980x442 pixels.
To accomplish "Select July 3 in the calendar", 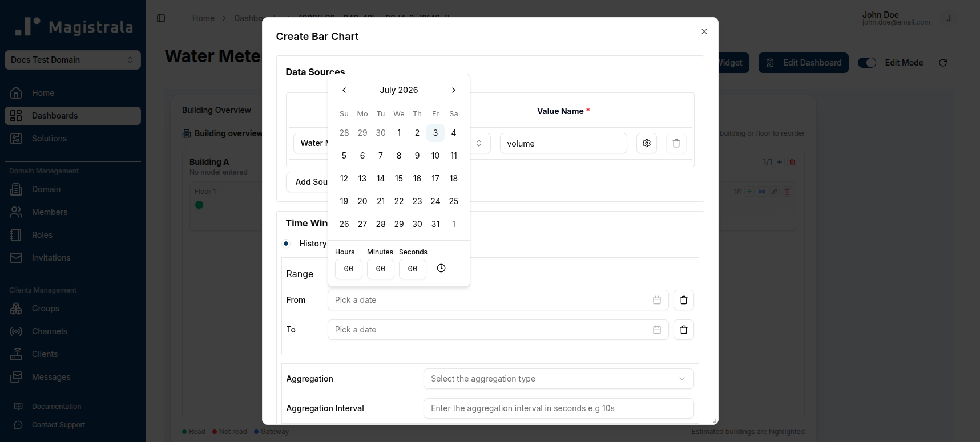I will (435, 133).
